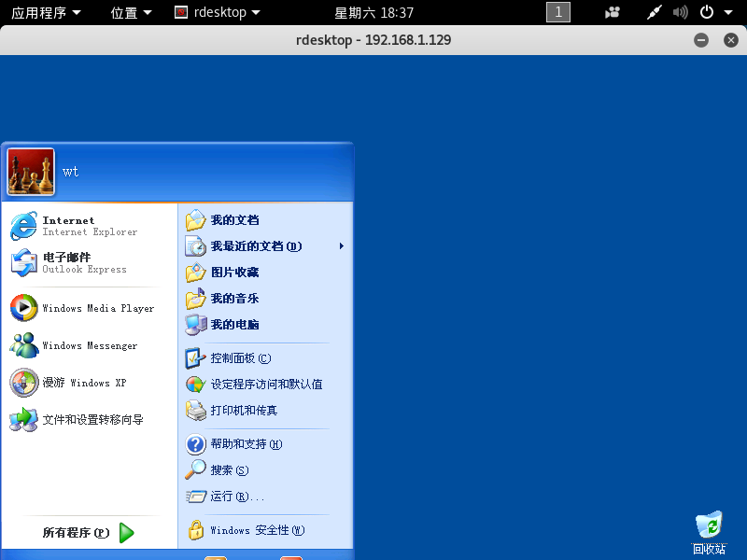This screenshot has width=747, height=560.
Task: Close the rdesktop window
Action: click(731, 40)
